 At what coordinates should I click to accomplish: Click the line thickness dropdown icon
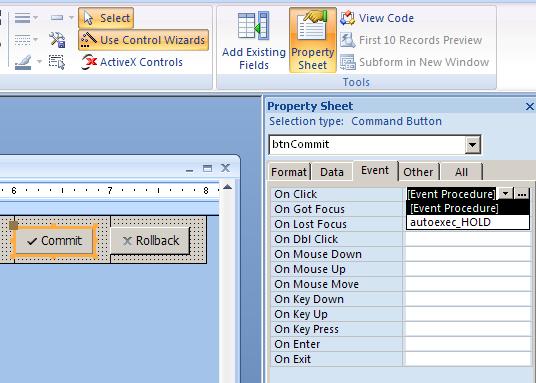(x=26, y=18)
